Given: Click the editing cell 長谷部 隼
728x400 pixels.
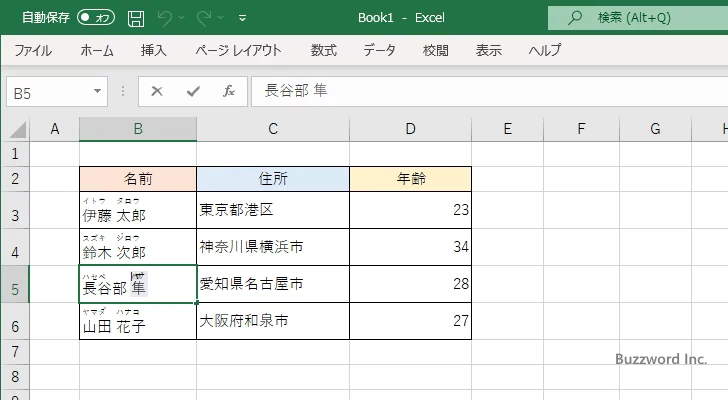Looking at the screenshot, I should [138, 284].
